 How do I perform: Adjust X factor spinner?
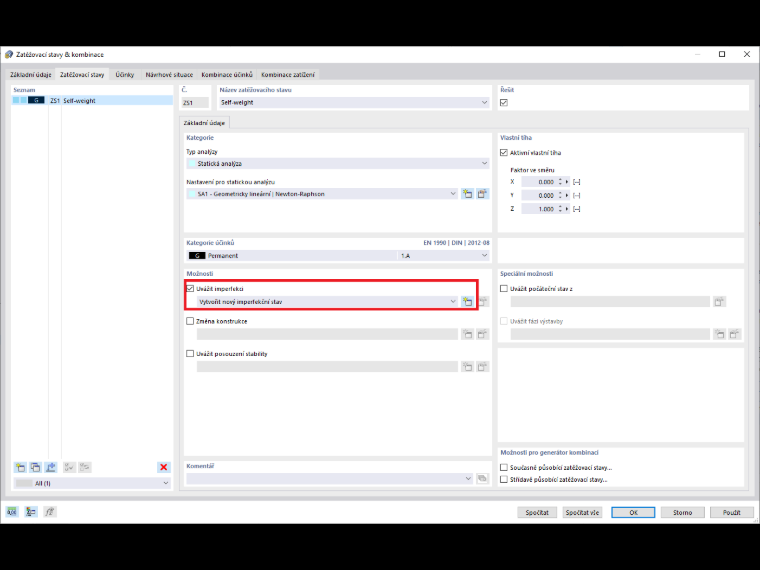click(560, 182)
